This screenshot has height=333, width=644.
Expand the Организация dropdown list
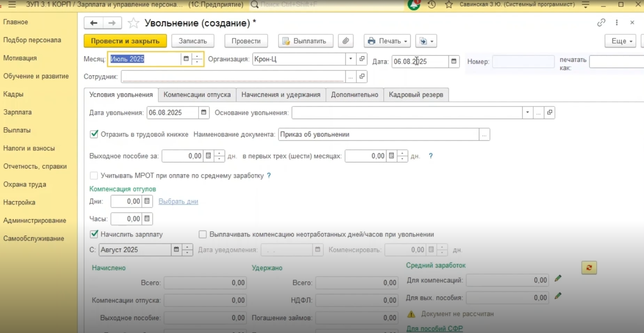point(351,59)
